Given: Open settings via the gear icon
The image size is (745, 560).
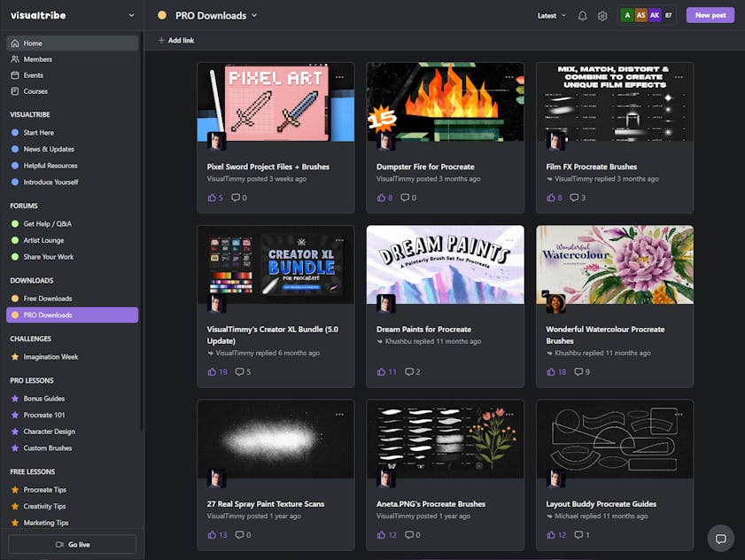Looking at the screenshot, I should (602, 16).
